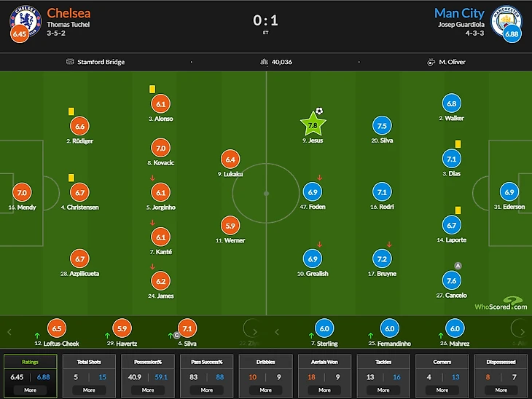Viewport: 532px width, 399px height.
Task: Show next Chelsea substitutes with right arrow
Action: [255, 332]
